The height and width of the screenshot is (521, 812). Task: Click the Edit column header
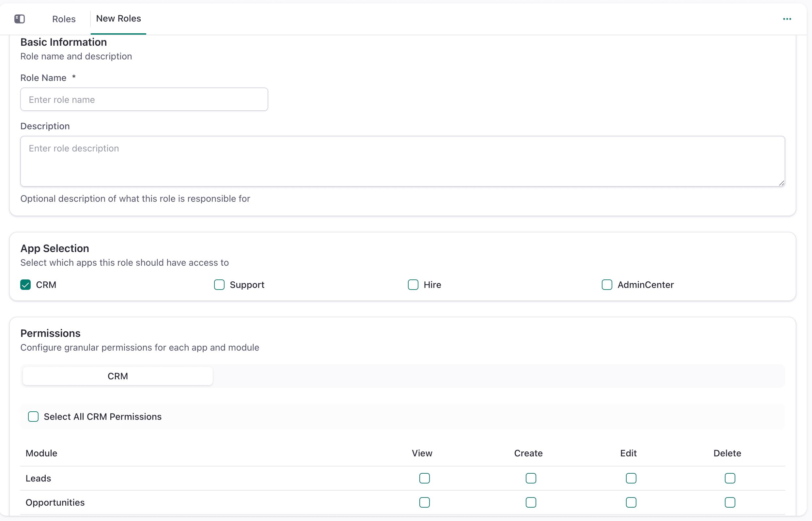[628, 453]
